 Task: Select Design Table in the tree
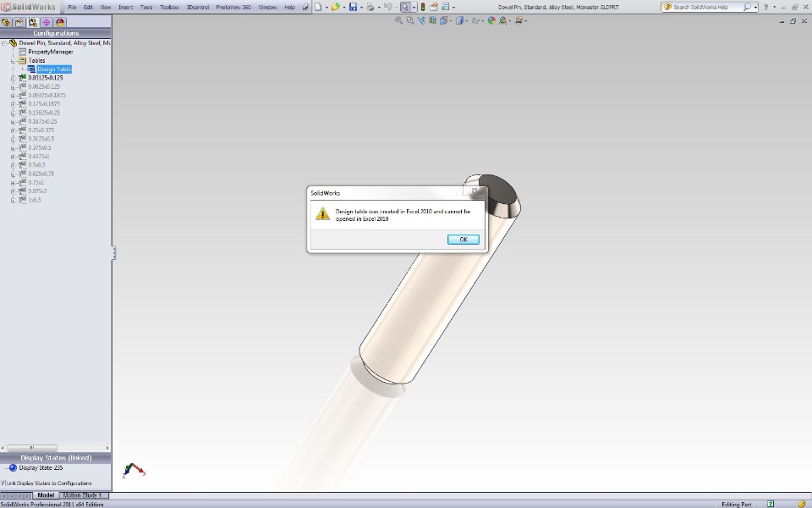pyautogui.click(x=54, y=69)
